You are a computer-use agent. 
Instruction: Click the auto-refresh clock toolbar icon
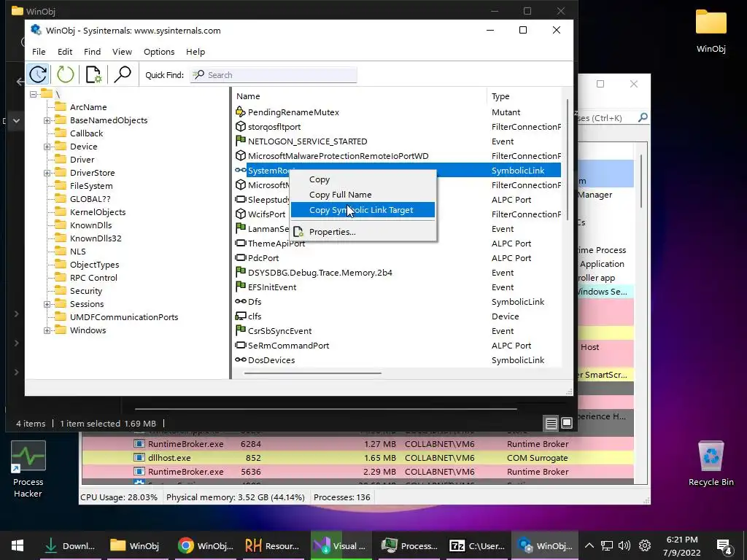click(x=38, y=74)
